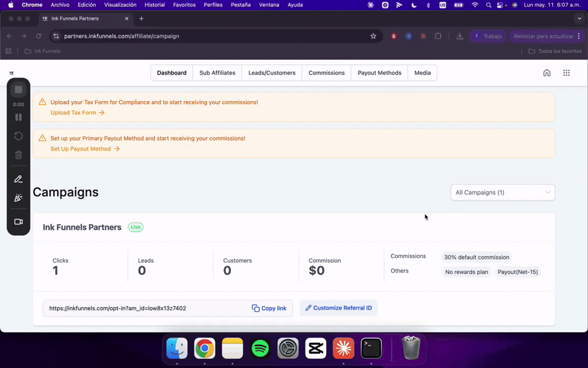Click the Payout(Net-15) tag
Screen dimensions: 588x368
point(517,272)
